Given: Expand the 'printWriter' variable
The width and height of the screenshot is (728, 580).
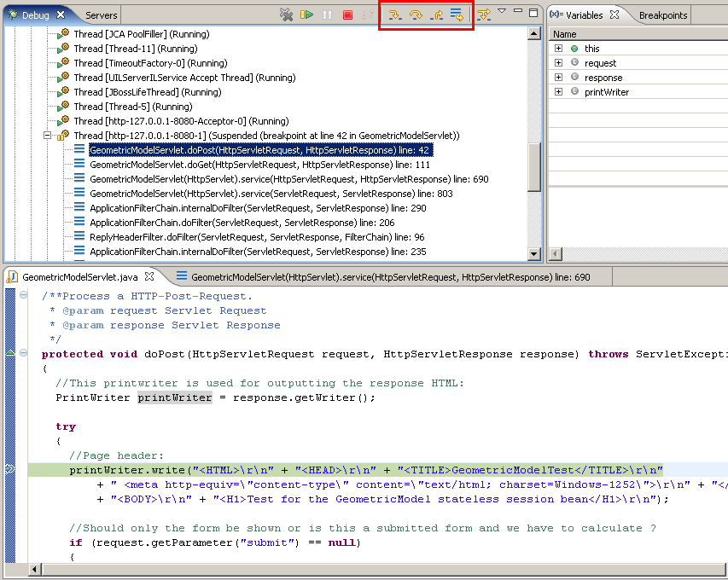Looking at the screenshot, I should 558,92.
